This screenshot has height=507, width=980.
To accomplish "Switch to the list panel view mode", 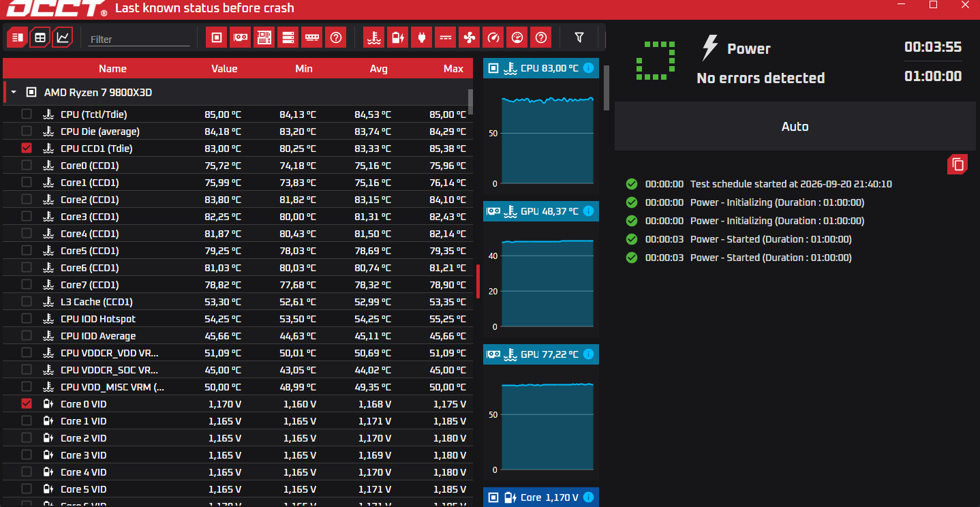I will 18,37.
